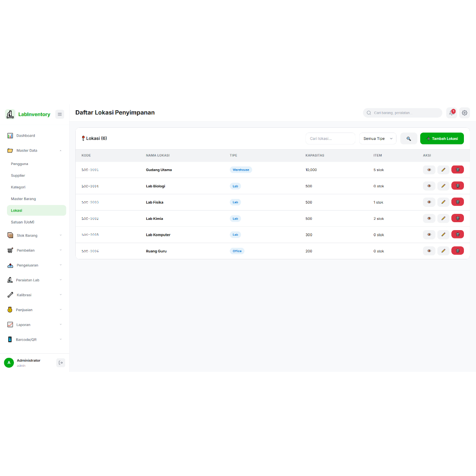The width and height of the screenshot is (476, 476).
Task: Click inside the Cari lokasi search field
Action: 331,139
